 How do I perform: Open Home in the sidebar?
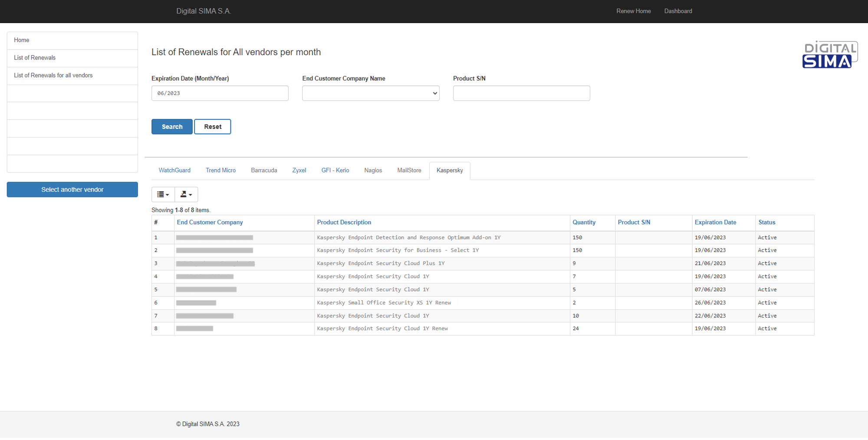coord(72,40)
